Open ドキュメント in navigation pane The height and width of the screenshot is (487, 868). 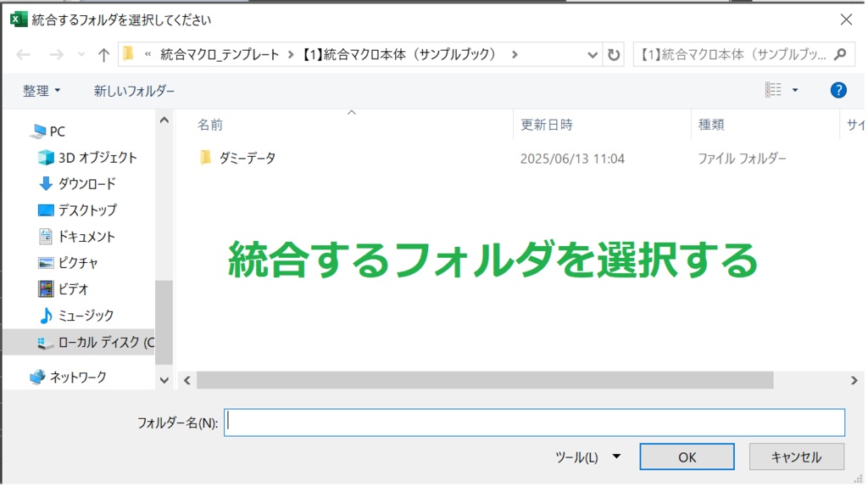point(76,237)
